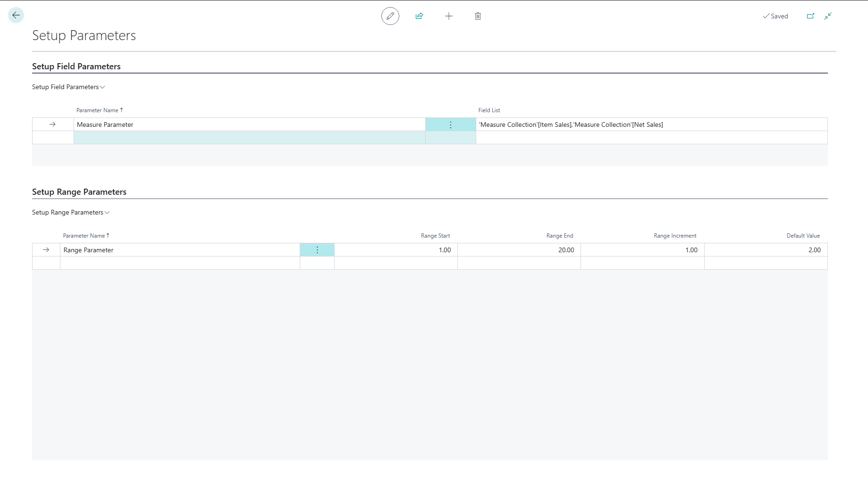Screen dimensions: 868x480
Task: Open the ellipsis menu on Range Parameter row
Action: click(317, 250)
